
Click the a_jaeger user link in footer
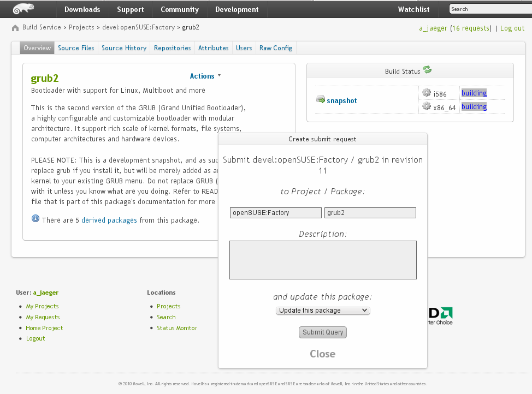(46, 292)
